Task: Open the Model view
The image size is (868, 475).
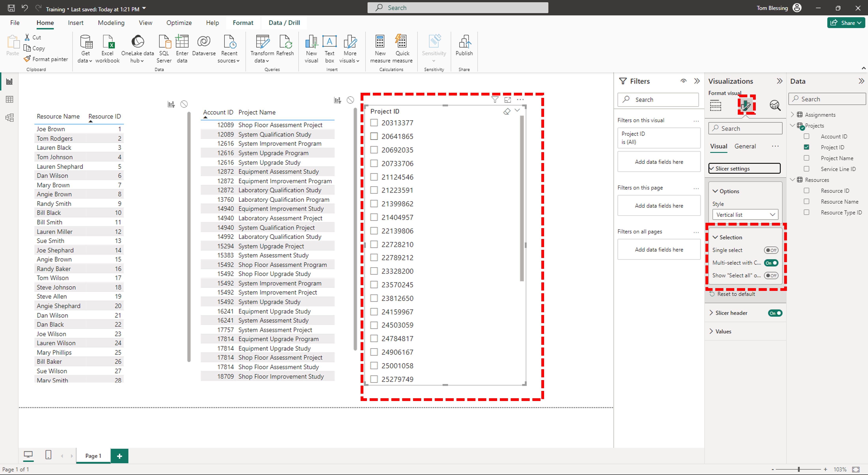Action: [9, 117]
